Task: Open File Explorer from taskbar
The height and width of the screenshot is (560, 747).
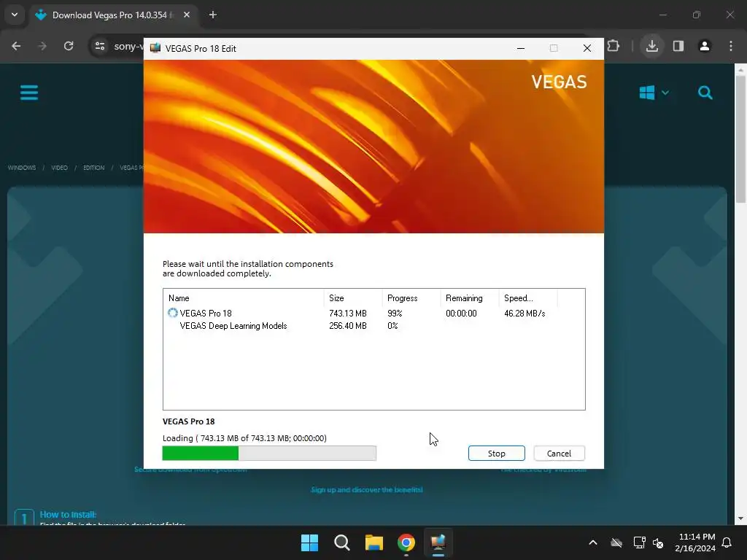Action: 374,542
